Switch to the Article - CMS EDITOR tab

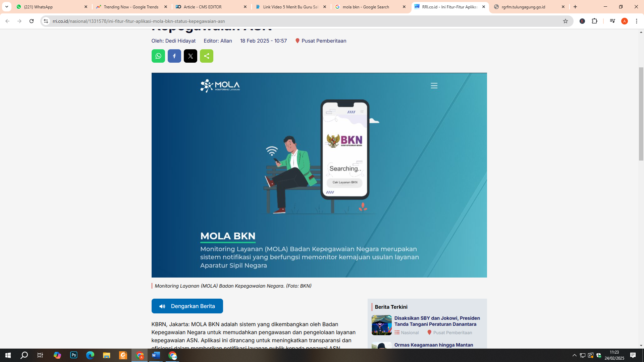(x=203, y=7)
